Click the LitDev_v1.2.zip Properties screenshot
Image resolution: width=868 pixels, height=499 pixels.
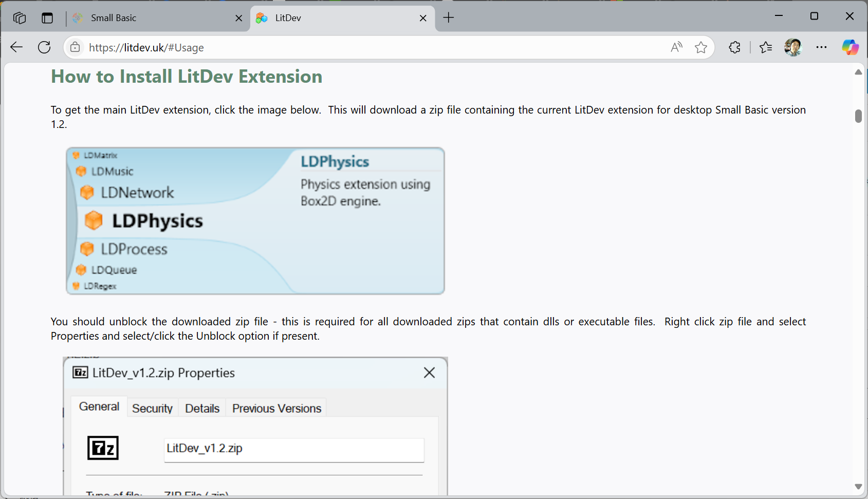(x=255, y=427)
